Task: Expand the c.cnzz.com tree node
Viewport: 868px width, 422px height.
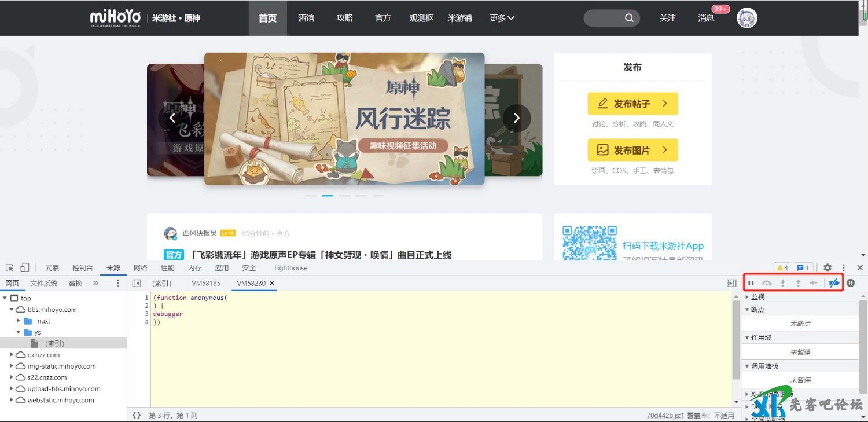Action: (x=12, y=355)
